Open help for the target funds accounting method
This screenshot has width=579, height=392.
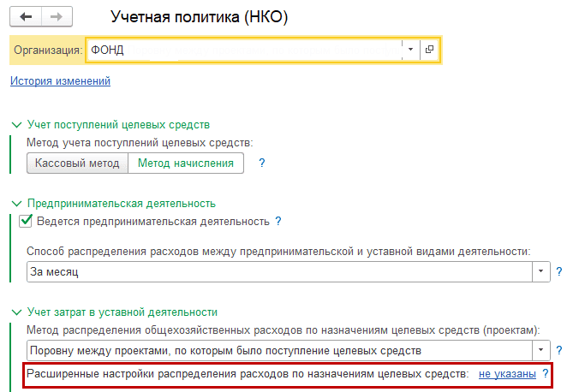262,163
